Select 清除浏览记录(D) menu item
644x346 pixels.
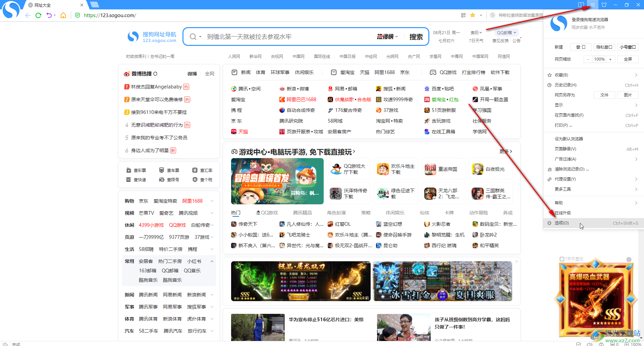[593, 169]
